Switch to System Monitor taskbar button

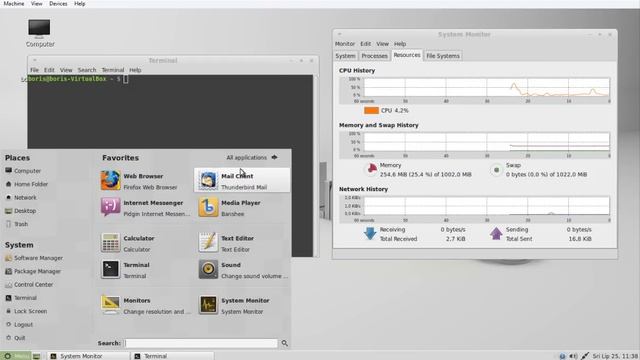(88, 356)
